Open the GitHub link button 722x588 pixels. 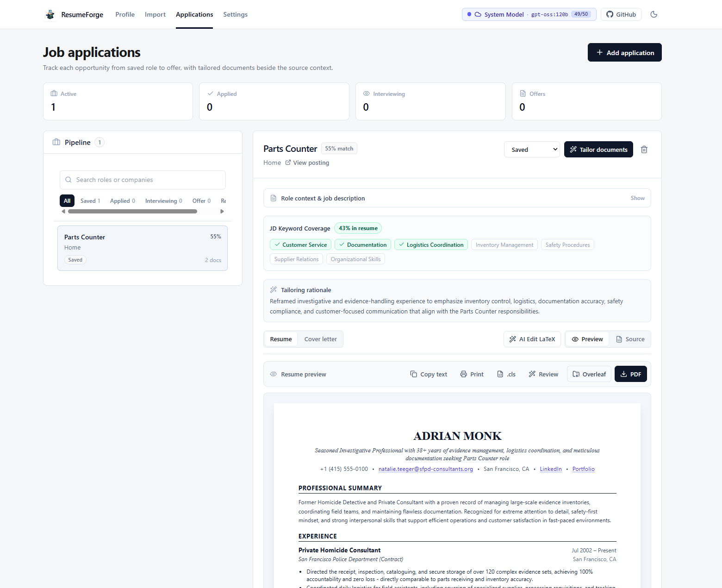click(x=621, y=14)
